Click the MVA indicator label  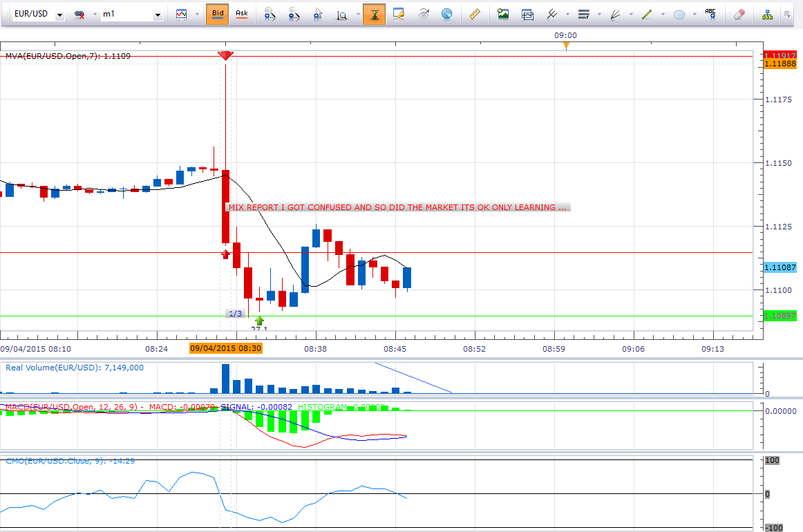(x=68, y=56)
